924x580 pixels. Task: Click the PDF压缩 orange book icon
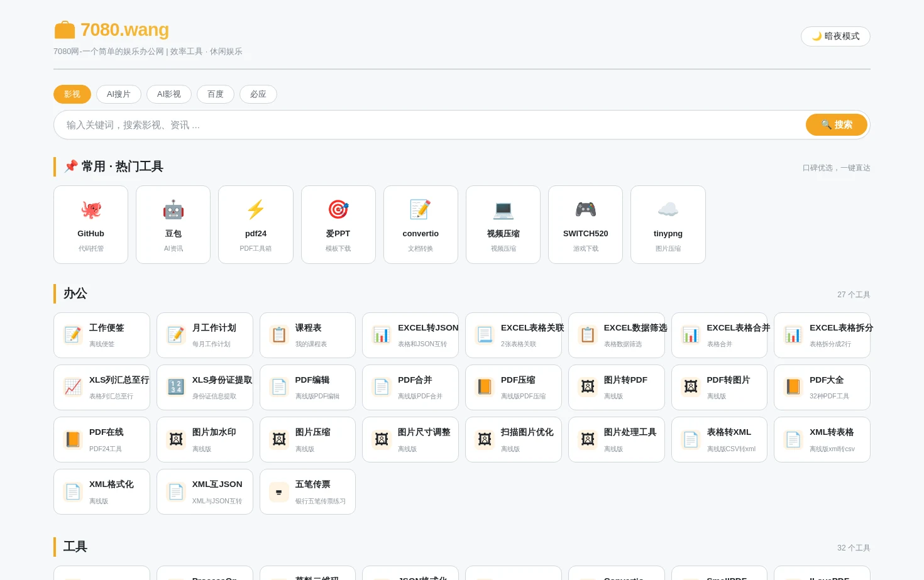click(x=485, y=387)
